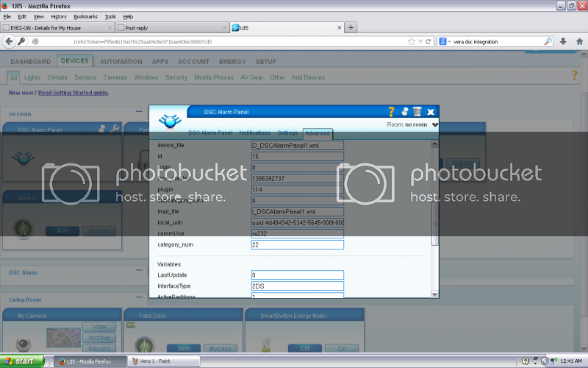This screenshot has height=368, width=588.
Task: Click UI5 Mozilla Firefox taskbar button
Action: [x=90, y=361]
